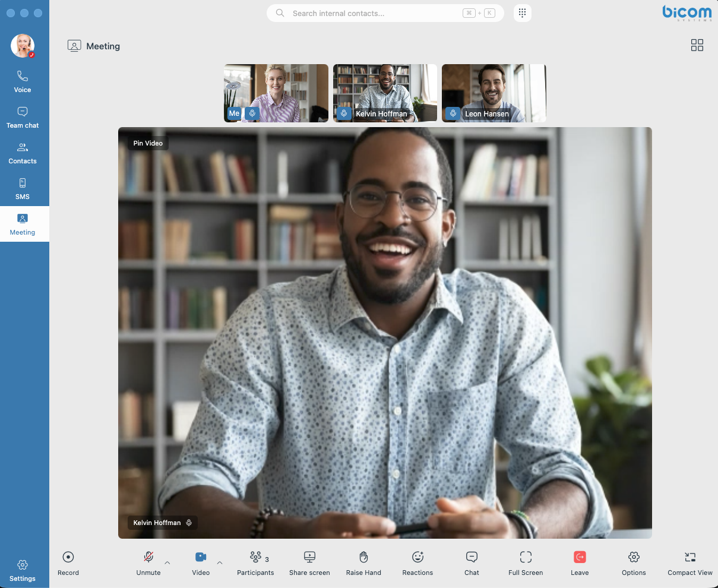Expand video options arrow beside Video
The height and width of the screenshot is (588, 718).
pyautogui.click(x=220, y=562)
